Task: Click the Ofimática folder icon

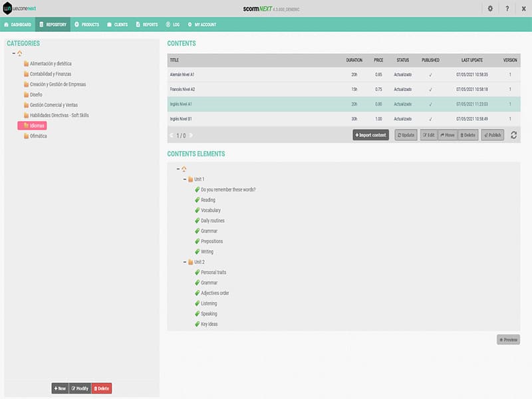Action: coord(26,136)
